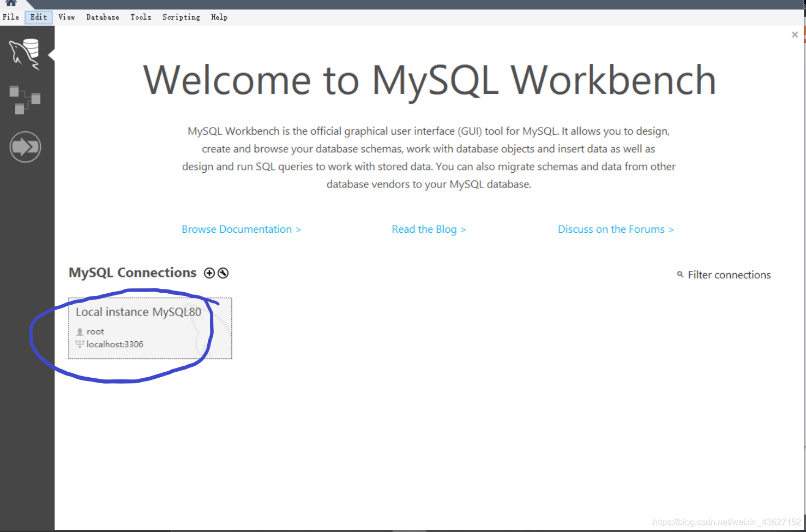This screenshot has height=532, width=806.
Task: Open the home tab icon
Action: [x=11, y=3]
